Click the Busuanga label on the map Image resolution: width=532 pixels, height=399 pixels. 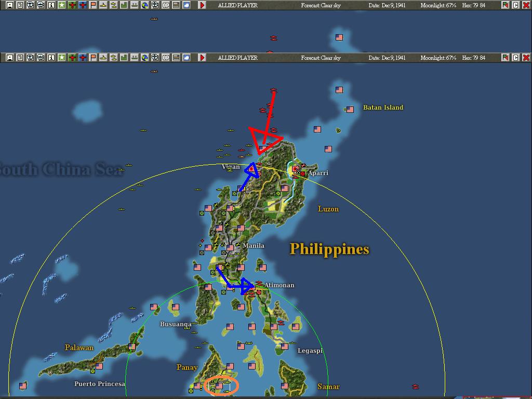176,324
